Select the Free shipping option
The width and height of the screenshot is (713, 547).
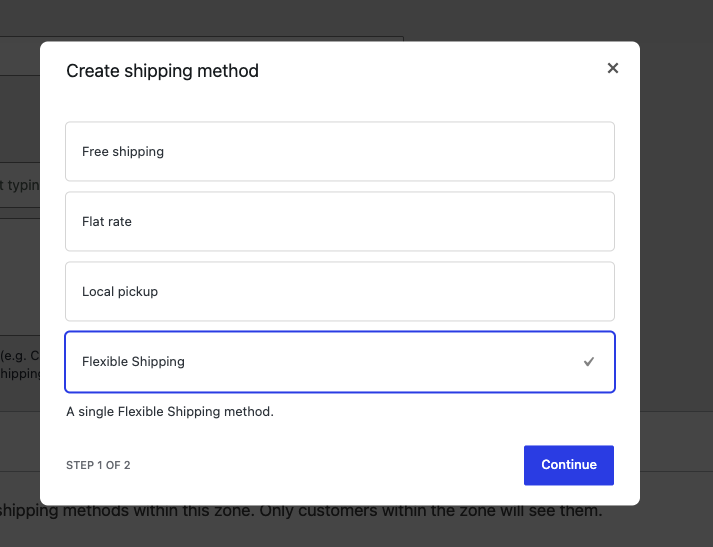pos(340,151)
